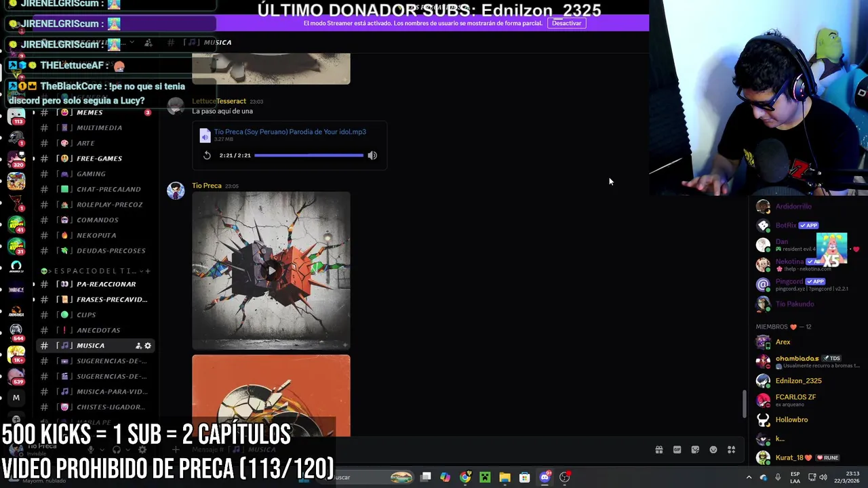
Task: Click Tío Preca's message avatar
Action: click(x=176, y=190)
